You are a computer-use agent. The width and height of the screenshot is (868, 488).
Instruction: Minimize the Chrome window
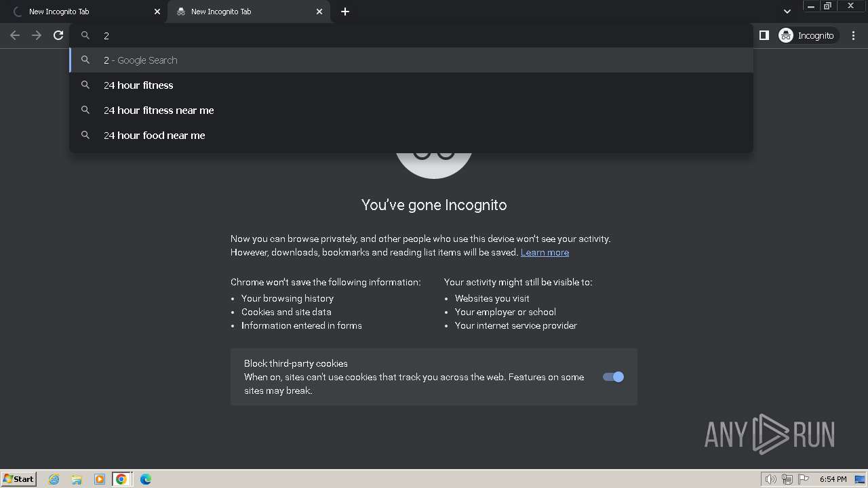pos(810,6)
